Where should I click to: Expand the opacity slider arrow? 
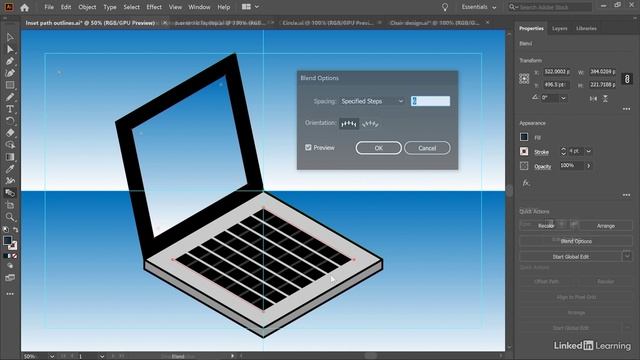tap(589, 166)
